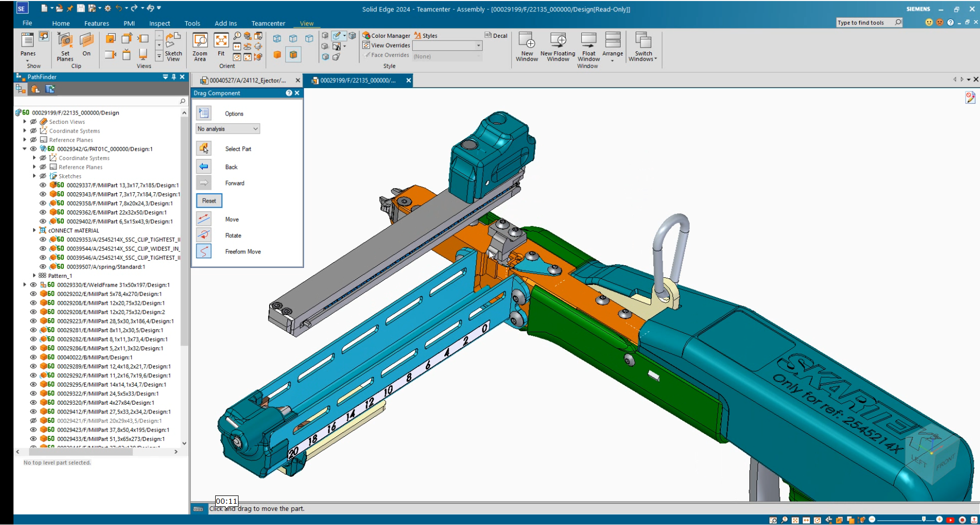Screen dimensions: 980x525
Task: Open the PMI ribbon tab
Action: pos(129,23)
